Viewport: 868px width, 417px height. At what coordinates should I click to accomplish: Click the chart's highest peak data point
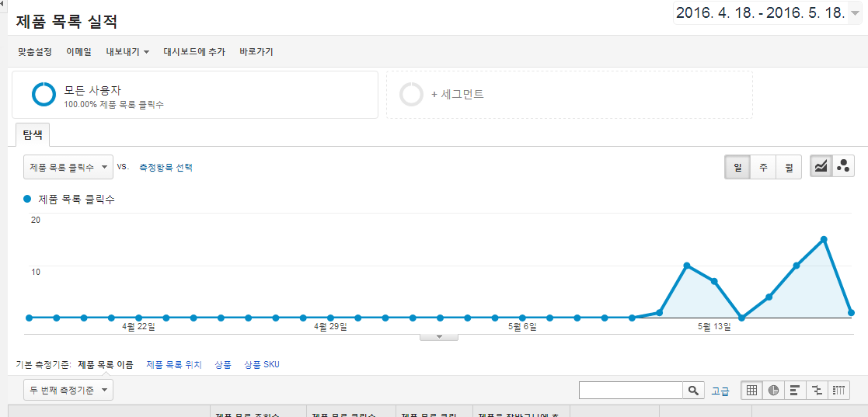pyautogui.click(x=824, y=239)
